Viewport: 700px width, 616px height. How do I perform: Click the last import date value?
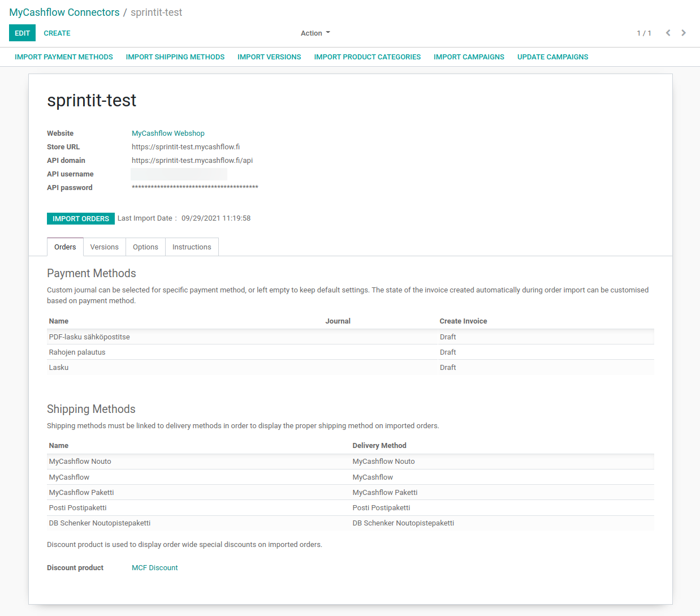click(216, 218)
